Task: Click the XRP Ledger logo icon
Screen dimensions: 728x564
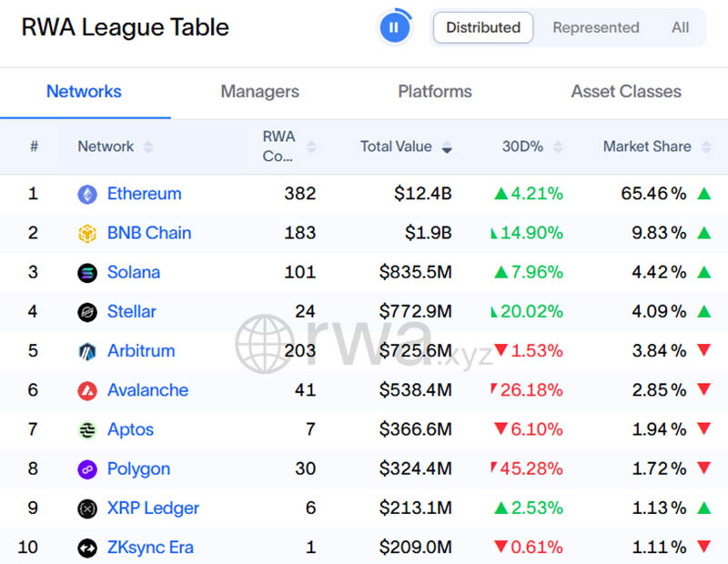Action: point(87,509)
